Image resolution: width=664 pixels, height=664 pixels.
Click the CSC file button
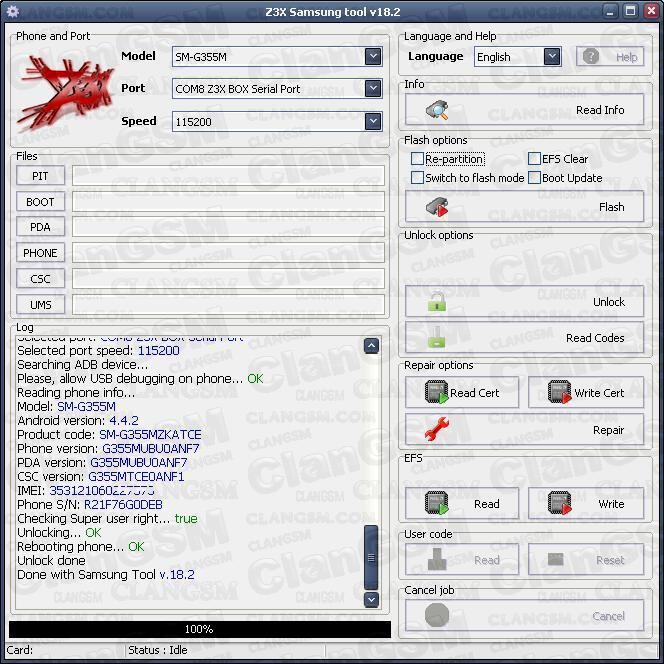point(40,279)
